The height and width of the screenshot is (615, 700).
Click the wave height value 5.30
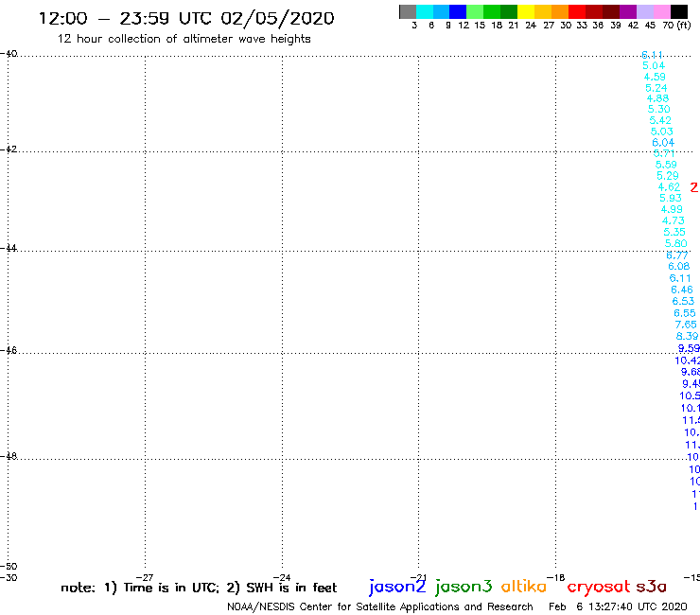(x=659, y=110)
